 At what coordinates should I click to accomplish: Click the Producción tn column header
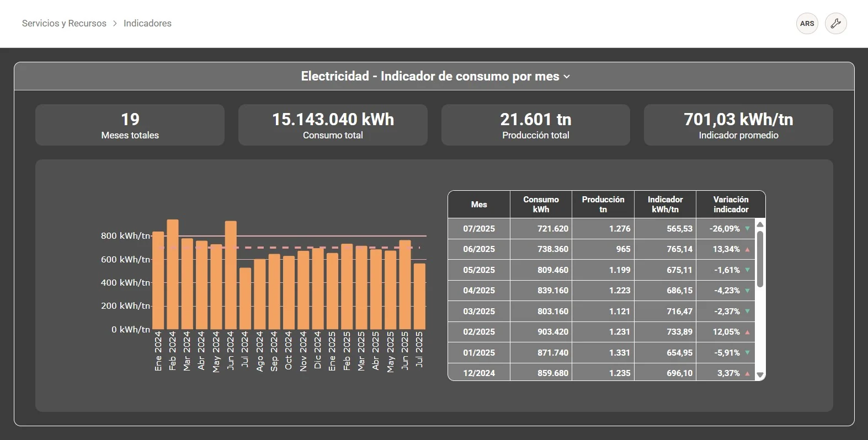603,205
